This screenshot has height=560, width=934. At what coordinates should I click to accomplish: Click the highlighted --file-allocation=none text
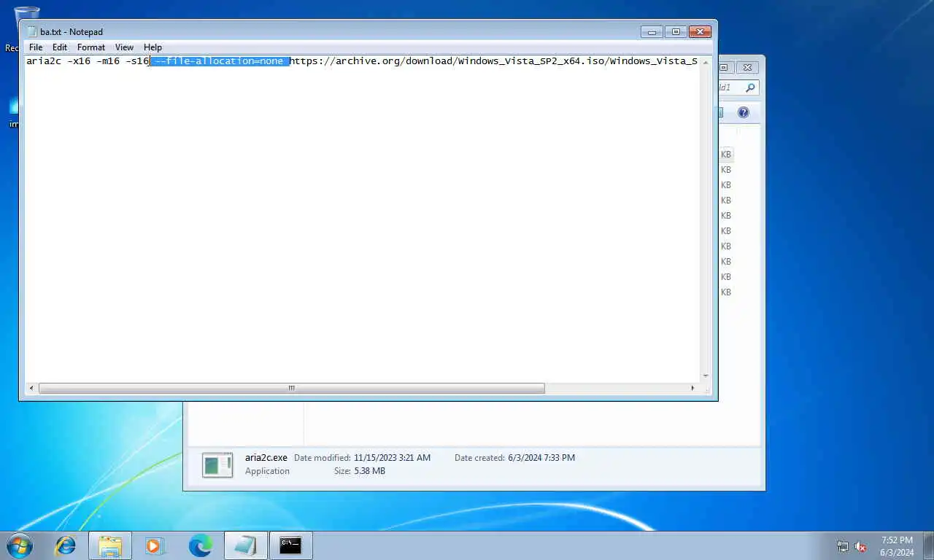(220, 61)
